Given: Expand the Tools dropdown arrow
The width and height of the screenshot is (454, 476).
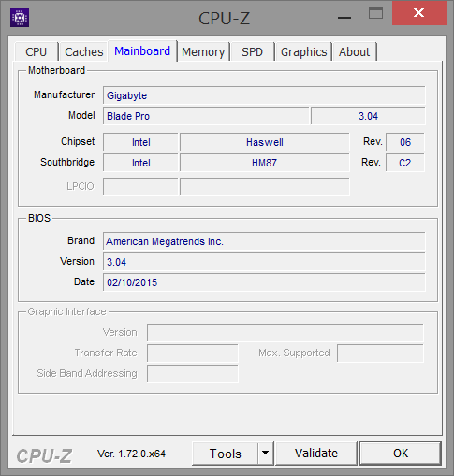Looking at the screenshot, I should (266, 454).
